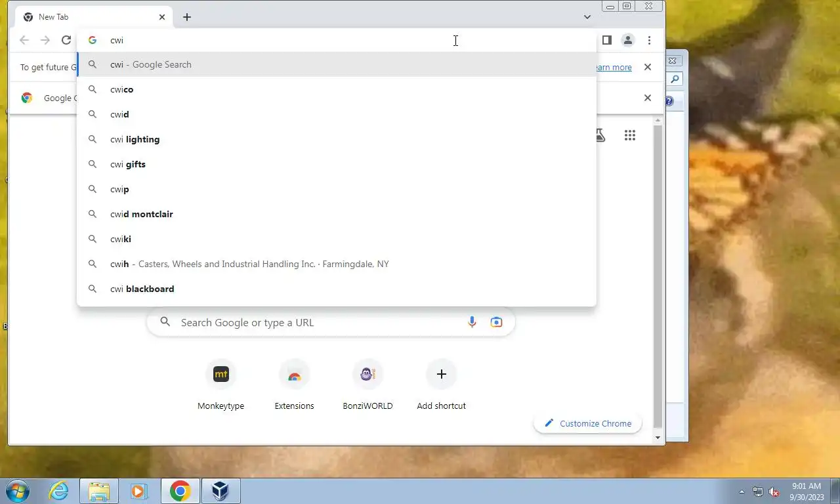This screenshot has width=840, height=504.
Task: Open Windows Explorer from the taskbar
Action: click(99, 491)
